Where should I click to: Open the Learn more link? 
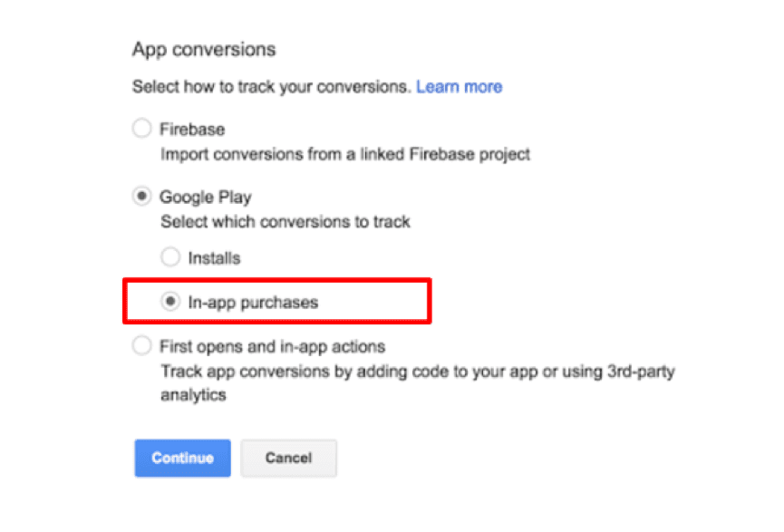pyautogui.click(x=459, y=87)
